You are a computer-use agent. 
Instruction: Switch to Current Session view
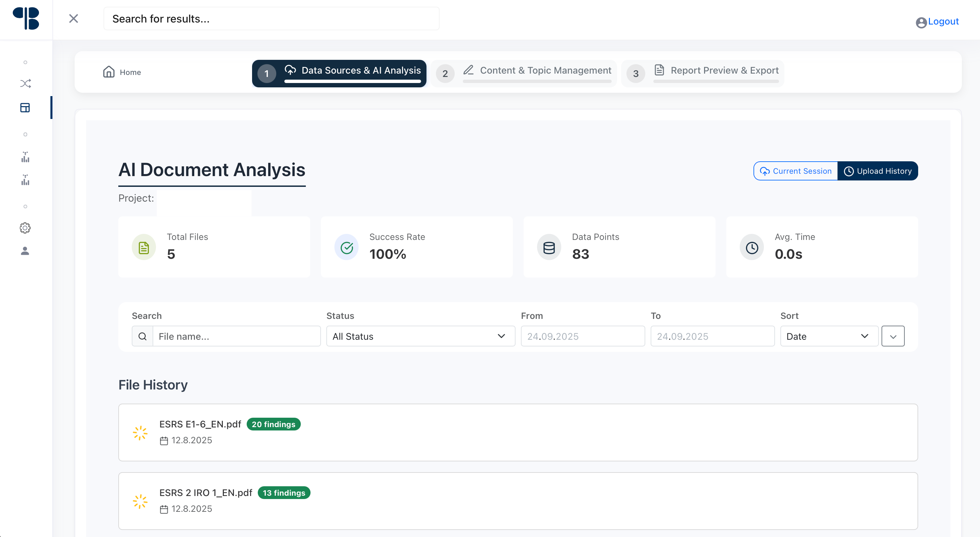tap(795, 171)
